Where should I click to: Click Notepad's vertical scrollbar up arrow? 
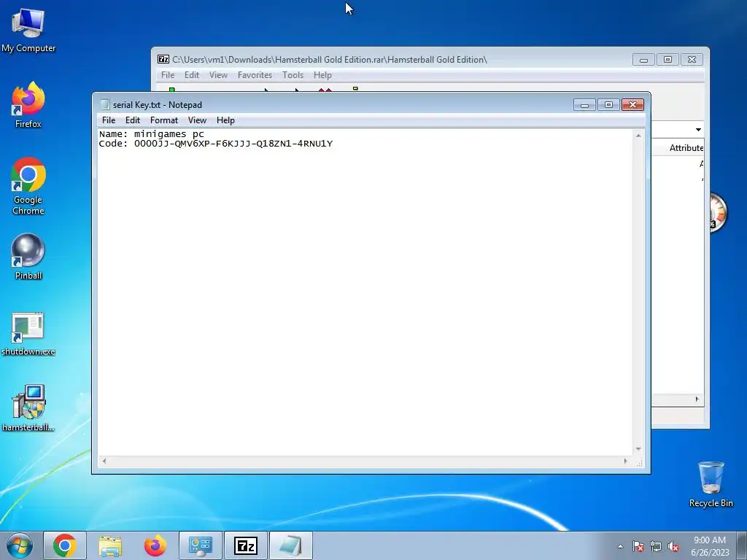click(x=638, y=136)
